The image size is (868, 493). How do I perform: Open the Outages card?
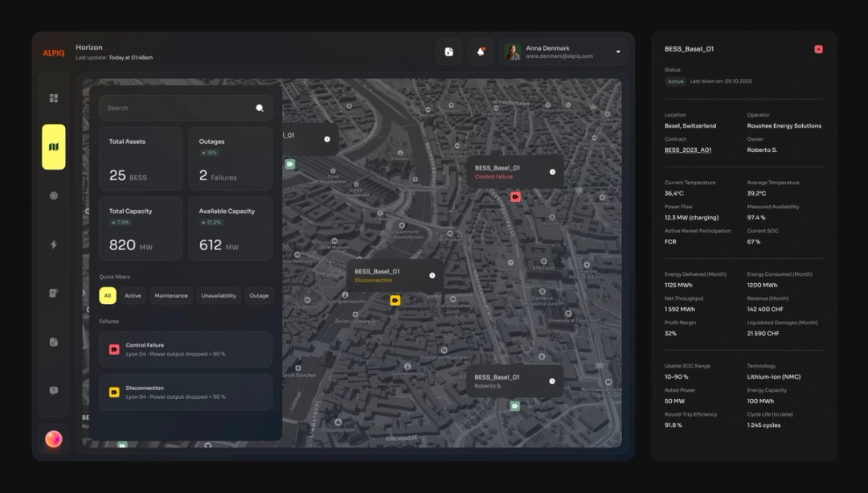[x=231, y=159]
